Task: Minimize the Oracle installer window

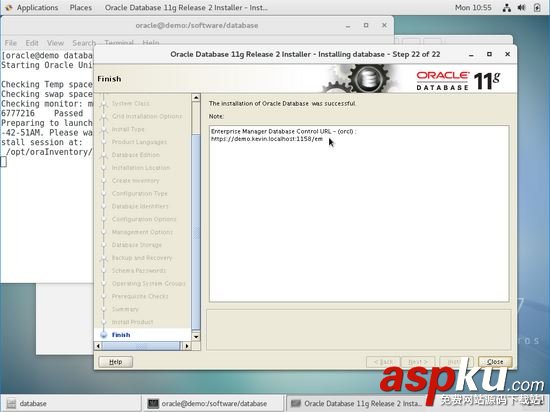Action: (x=471, y=54)
